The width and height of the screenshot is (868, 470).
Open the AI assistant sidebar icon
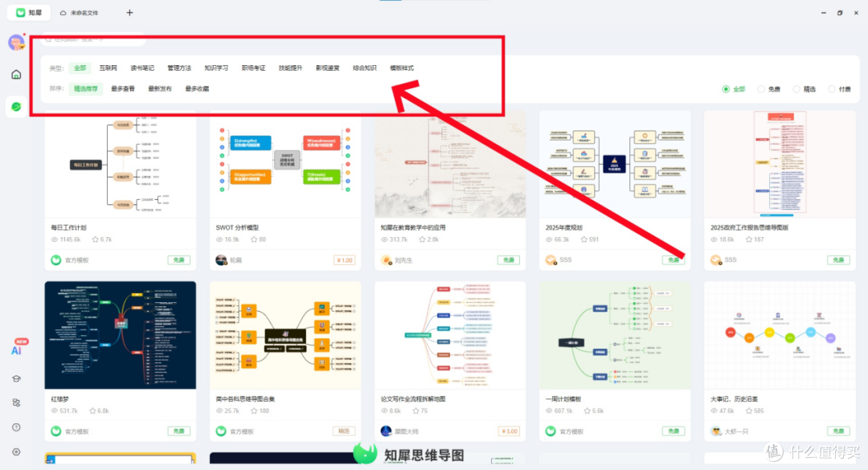[x=17, y=349]
